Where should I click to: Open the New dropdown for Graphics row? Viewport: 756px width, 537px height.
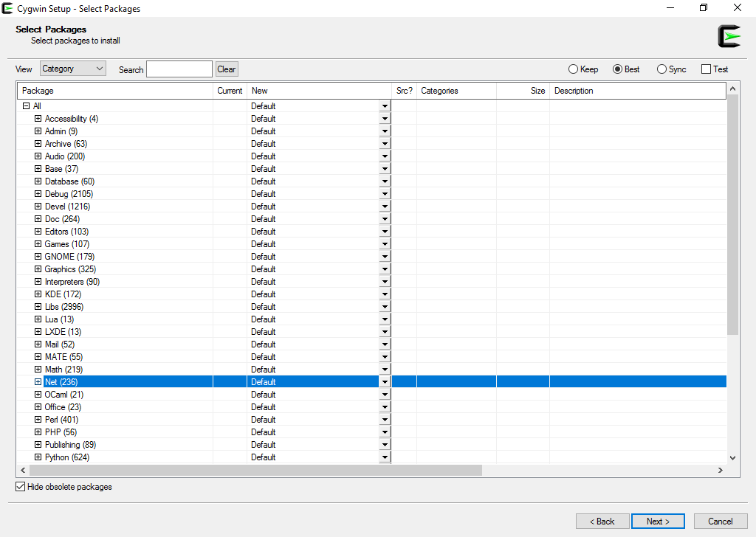click(x=385, y=269)
